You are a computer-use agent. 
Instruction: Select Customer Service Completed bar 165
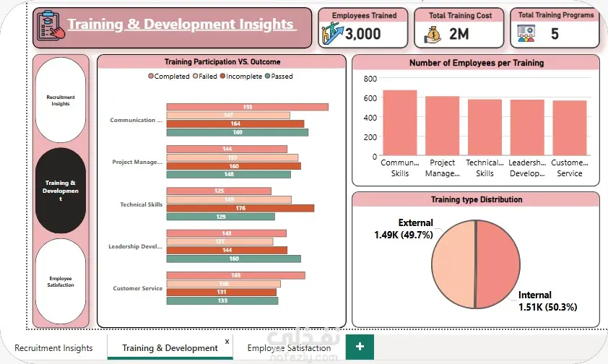point(235,275)
